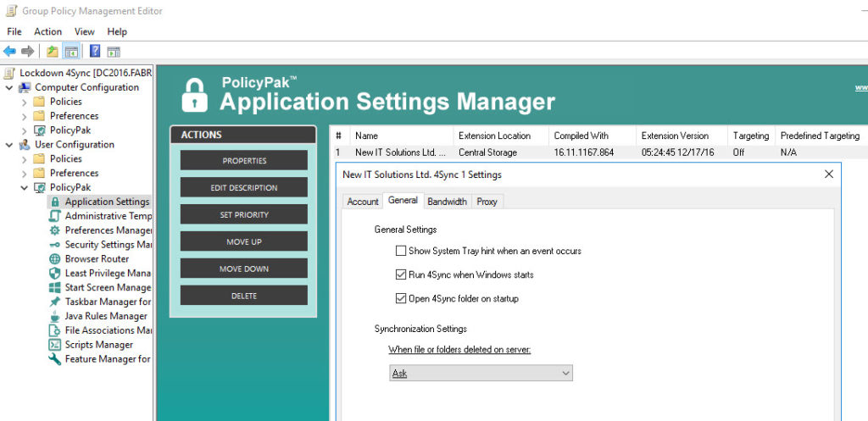Sort by Compiled With column header
Viewport: 868px width, 421px height.
point(593,136)
